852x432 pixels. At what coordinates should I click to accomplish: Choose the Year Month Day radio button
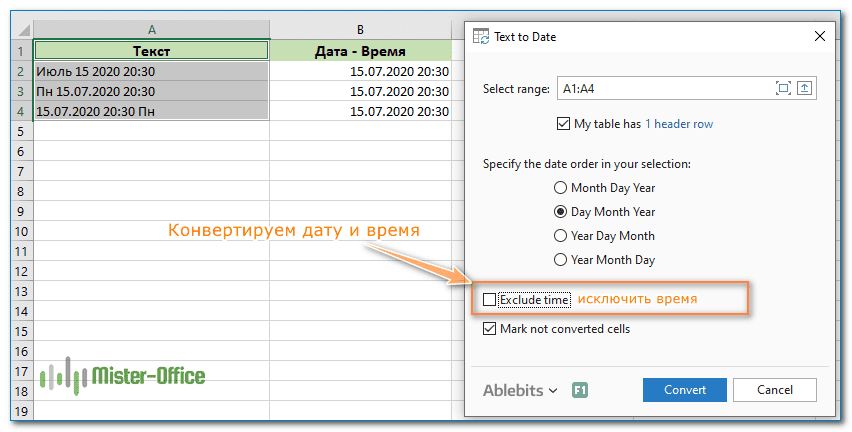560,260
